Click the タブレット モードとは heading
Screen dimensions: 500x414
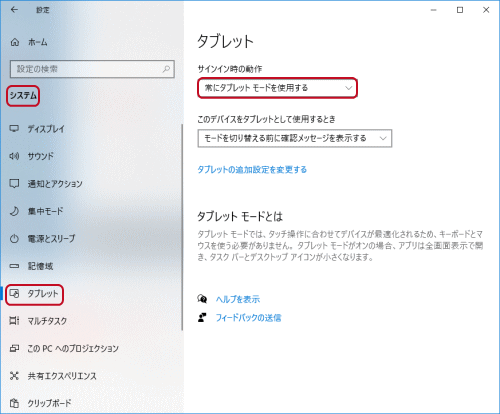240,217
